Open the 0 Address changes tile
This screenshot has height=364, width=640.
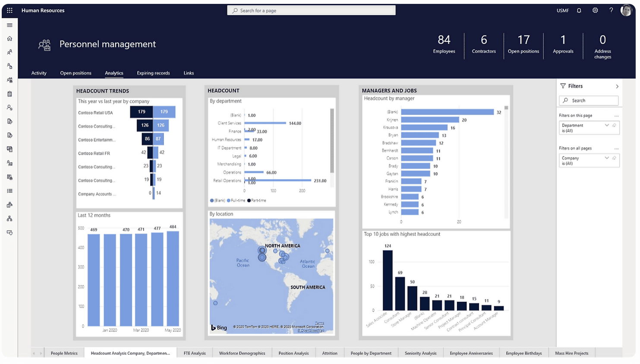(x=603, y=47)
